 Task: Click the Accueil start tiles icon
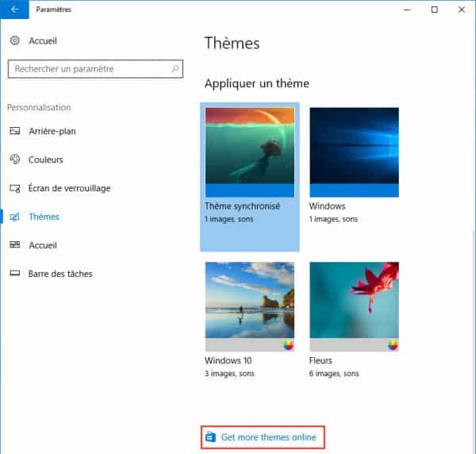tap(14, 244)
